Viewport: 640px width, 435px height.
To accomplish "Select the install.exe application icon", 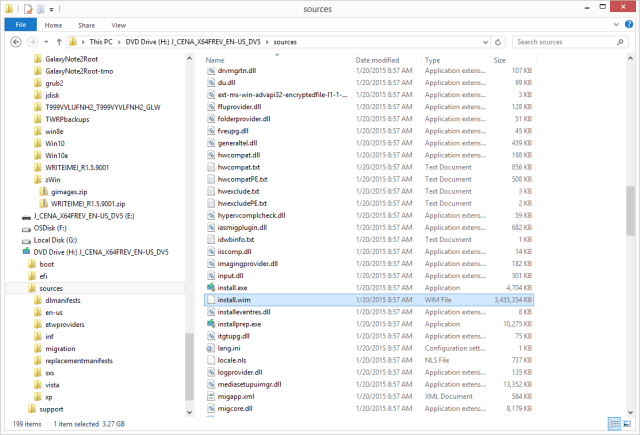I will [x=211, y=288].
